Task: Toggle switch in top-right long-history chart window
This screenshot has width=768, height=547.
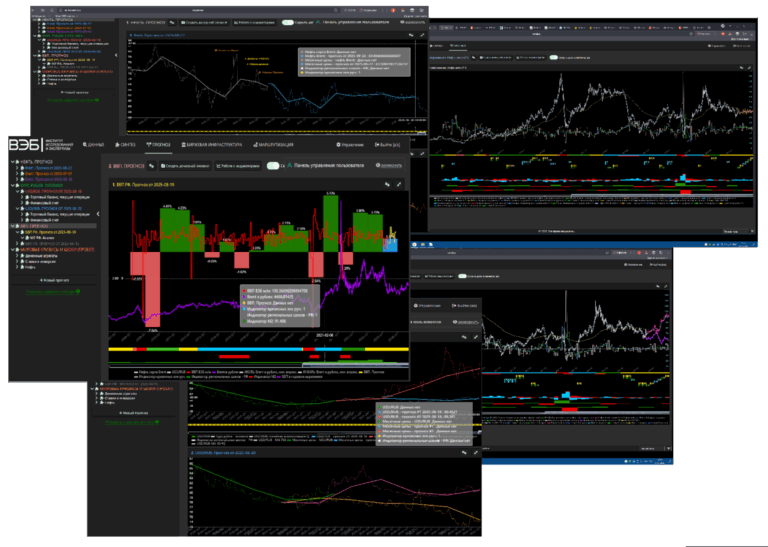Action: tap(553, 57)
